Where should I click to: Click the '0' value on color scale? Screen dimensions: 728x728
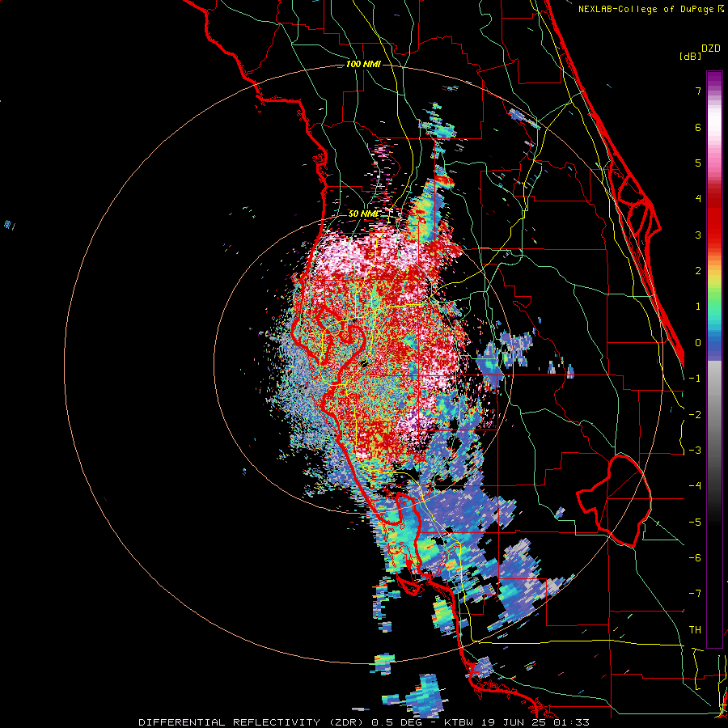pos(698,343)
